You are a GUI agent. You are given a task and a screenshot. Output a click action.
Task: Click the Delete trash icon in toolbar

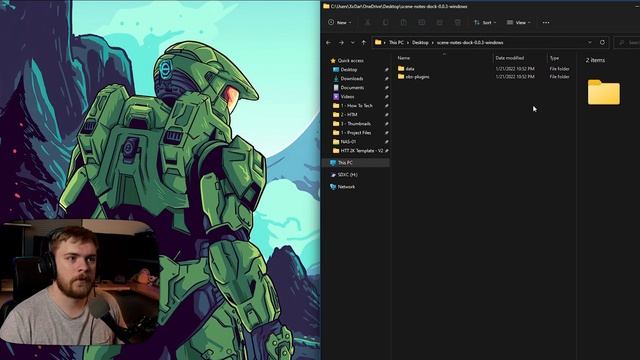(x=458, y=22)
